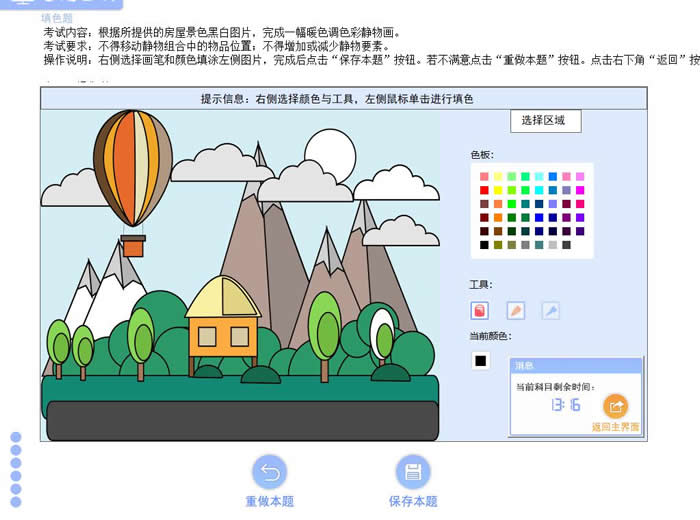
Task: Click the circular redo arrow icon
Action: 269,472
